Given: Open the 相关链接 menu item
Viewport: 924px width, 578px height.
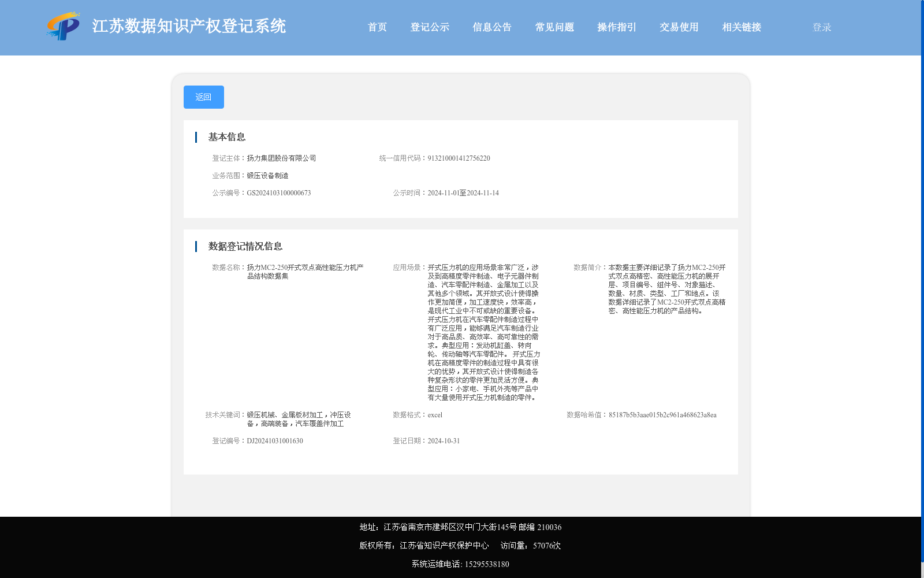Looking at the screenshot, I should (x=742, y=27).
